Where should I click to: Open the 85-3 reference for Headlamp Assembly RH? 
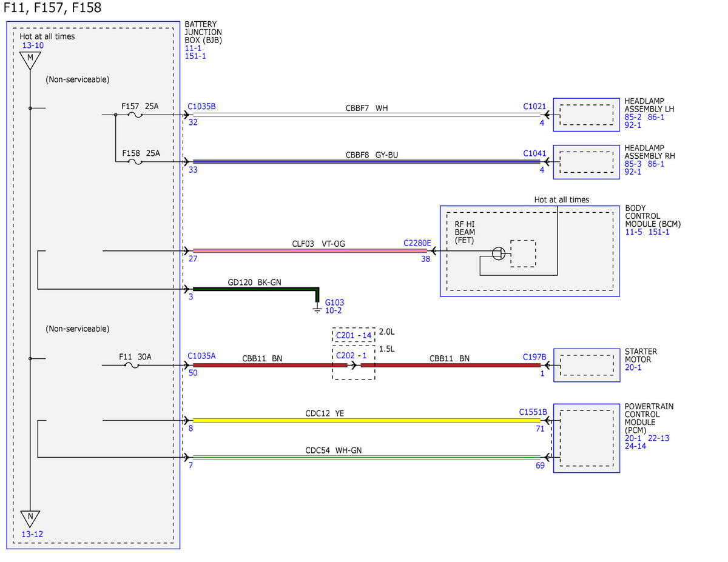tap(633, 164)
